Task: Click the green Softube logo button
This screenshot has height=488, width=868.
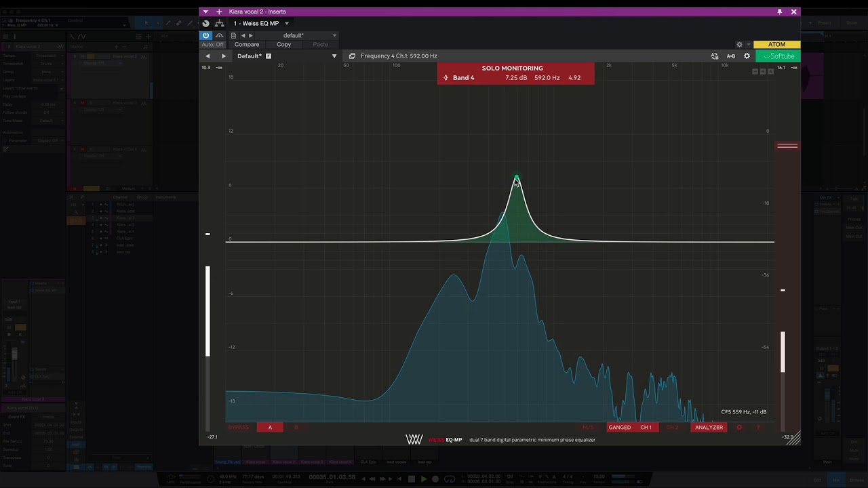Action: 778,56
